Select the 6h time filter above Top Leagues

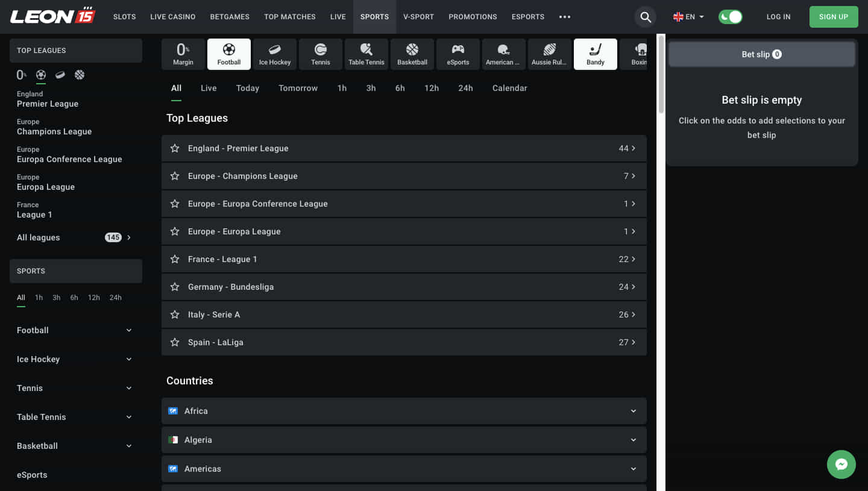tap(400, 88)
